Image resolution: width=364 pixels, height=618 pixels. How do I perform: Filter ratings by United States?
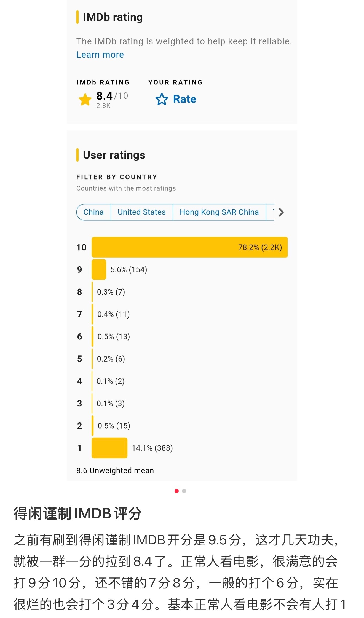pyautogui.click(x=141, y=212)
